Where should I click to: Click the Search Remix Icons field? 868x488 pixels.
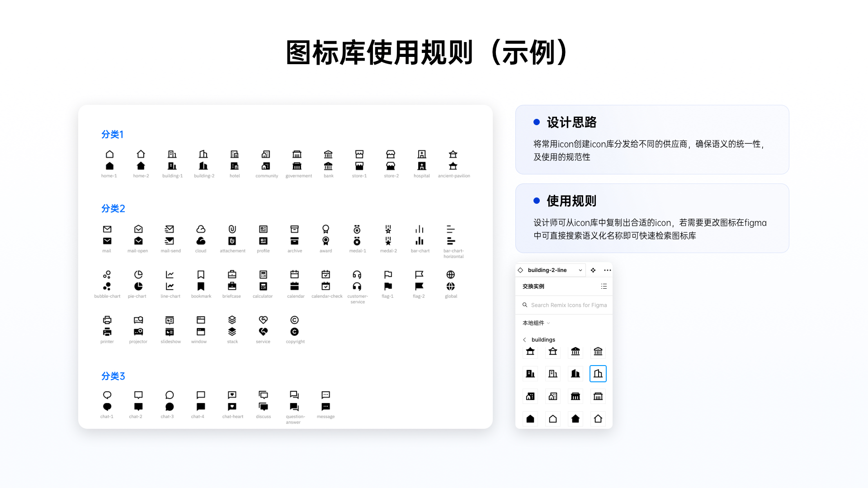[568, 305]
